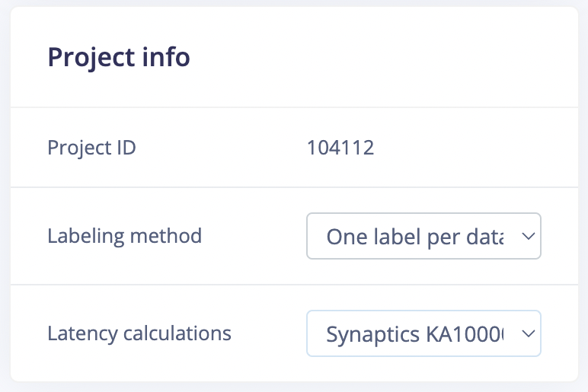Click the "Latency calculations" label text
This screenshot has height=392, width=588.
[x=139, y=333]
